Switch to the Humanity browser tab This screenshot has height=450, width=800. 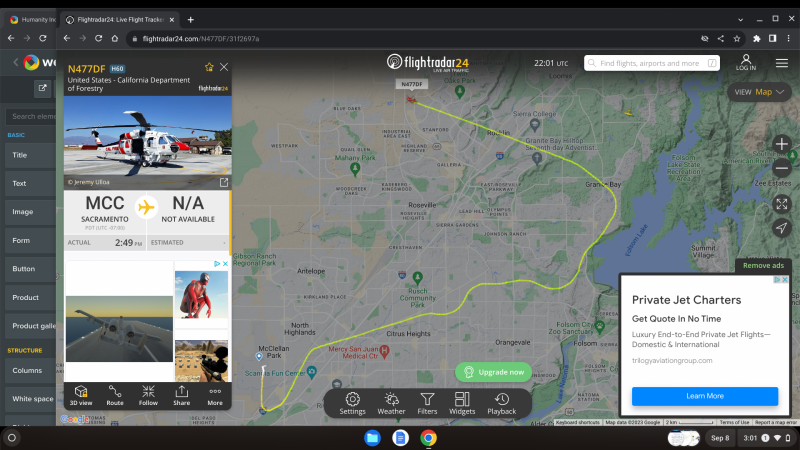click(x=33, y=19)
